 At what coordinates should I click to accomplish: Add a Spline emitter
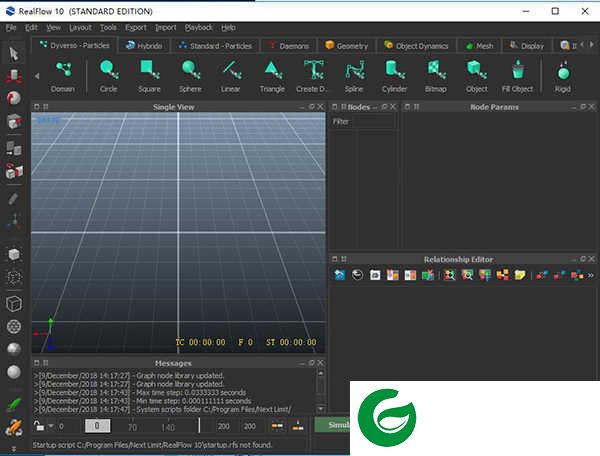pyautogui.click(x=354, y=76)
